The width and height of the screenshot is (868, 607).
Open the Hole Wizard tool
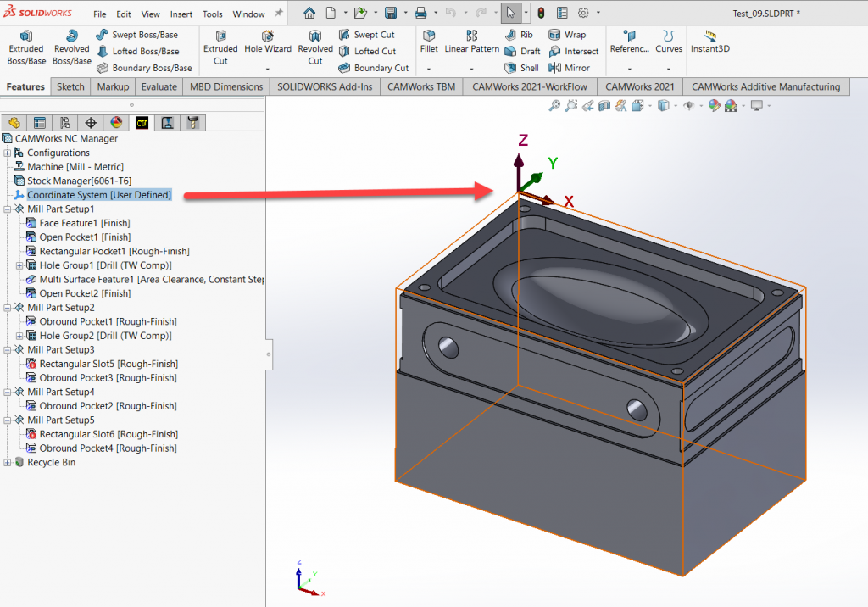tap(268, 48)
